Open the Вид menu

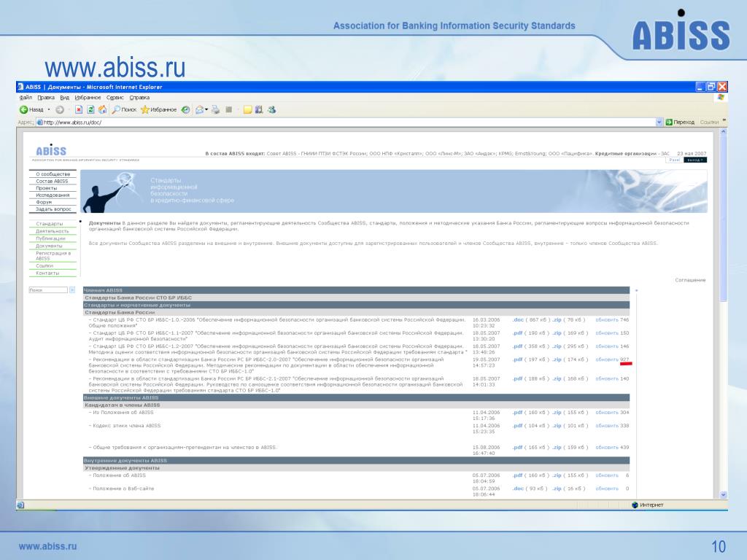(64, 98)
